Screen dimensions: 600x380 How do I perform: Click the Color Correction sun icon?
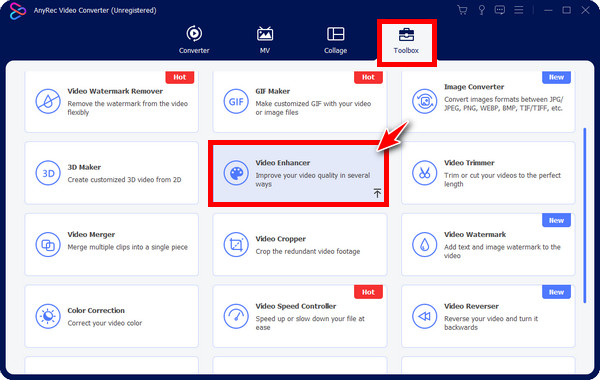coord(48,316)
